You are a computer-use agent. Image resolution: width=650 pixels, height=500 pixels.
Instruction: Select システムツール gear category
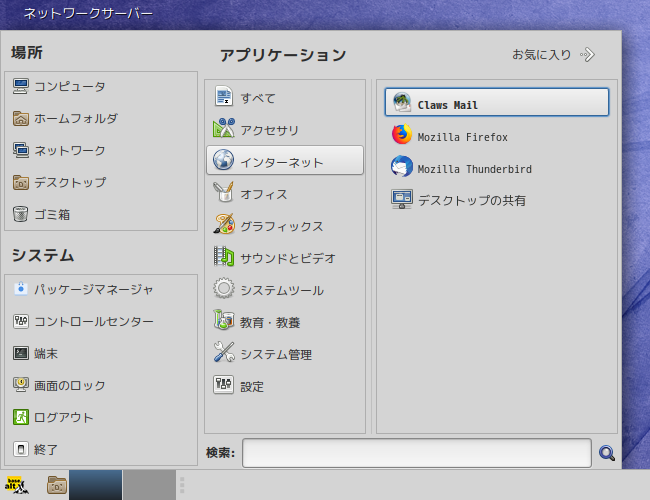click(x=285, y=289)
